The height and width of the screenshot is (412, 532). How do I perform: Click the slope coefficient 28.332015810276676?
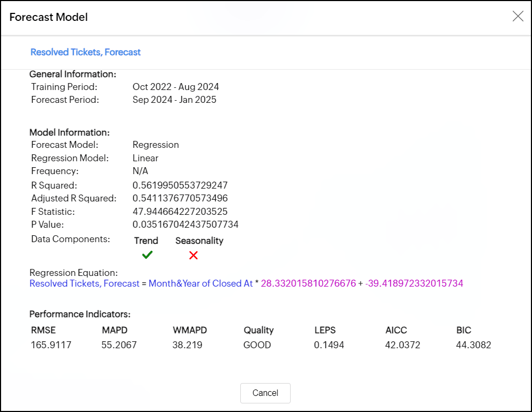(308, 283)
